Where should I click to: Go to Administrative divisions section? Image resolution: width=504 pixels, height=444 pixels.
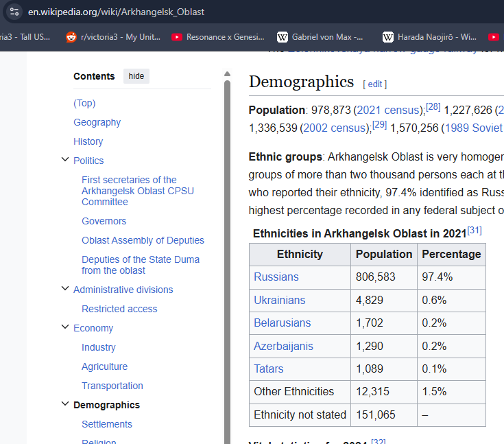tap(123, 290)
